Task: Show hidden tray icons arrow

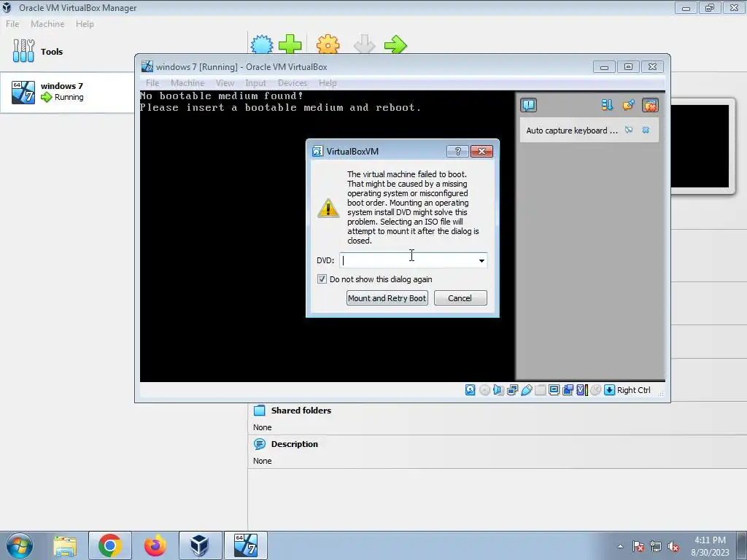Action: tap(620, 546)
